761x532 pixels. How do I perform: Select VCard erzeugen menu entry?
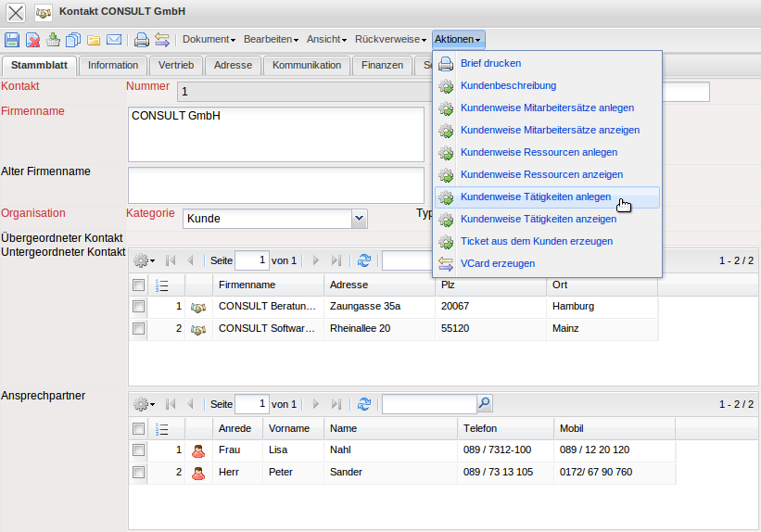tap(497, 263)
